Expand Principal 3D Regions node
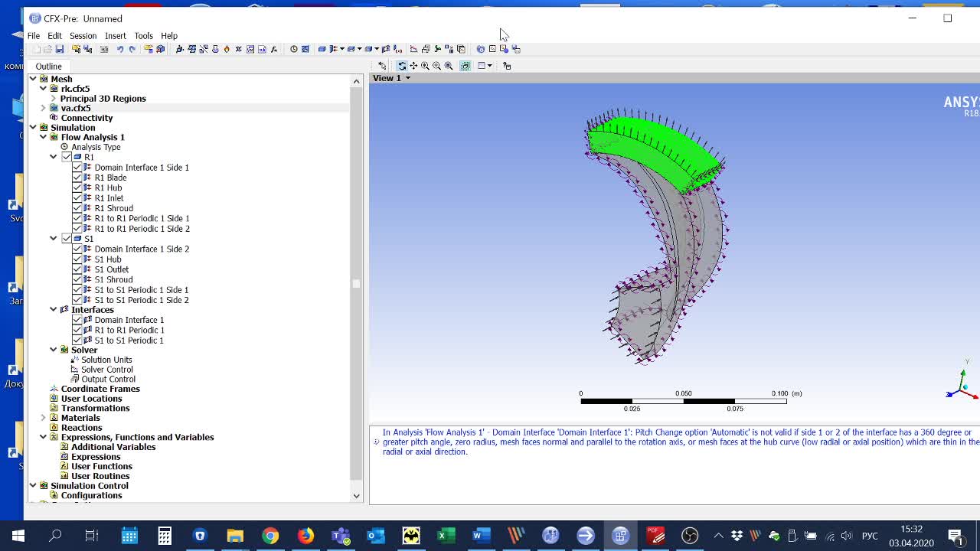Image resolution: width=980 pixels, height=551 pixels. click(54, 99)
